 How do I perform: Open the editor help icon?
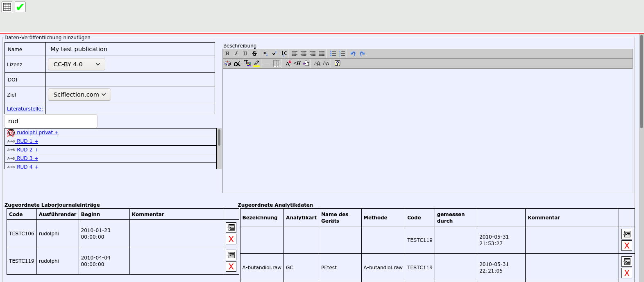click(x=337, y=63)
